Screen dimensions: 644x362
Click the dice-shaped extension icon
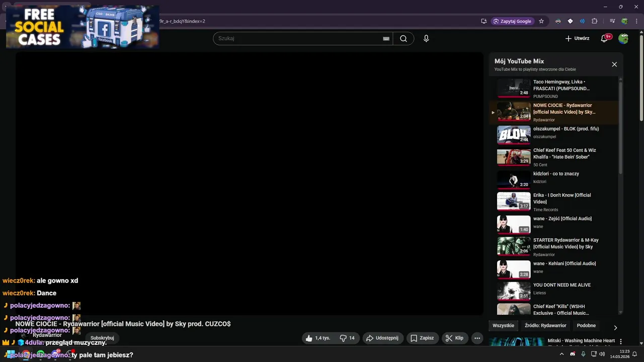point(570,21)
